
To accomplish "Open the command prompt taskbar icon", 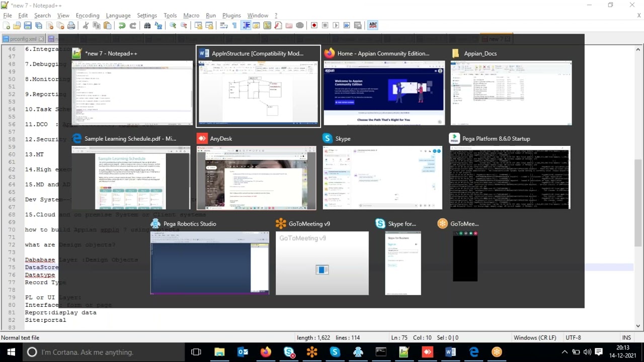I will [381, 352].
